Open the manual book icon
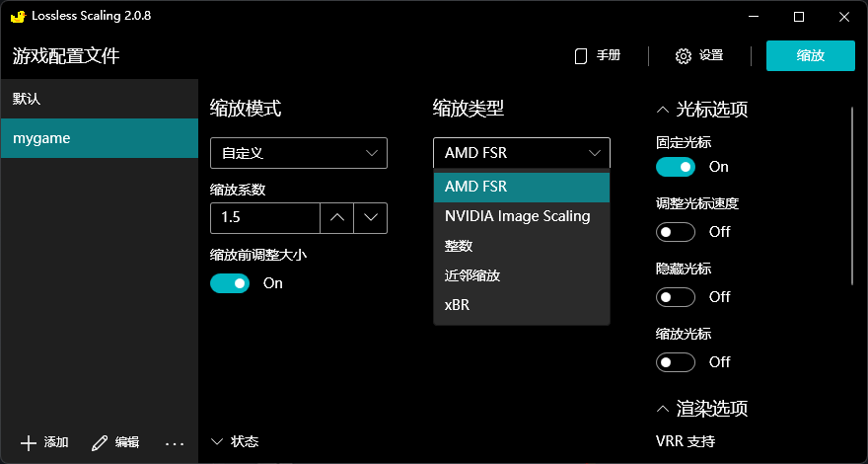Screen dimensions: 868x464 pos(581,56)
